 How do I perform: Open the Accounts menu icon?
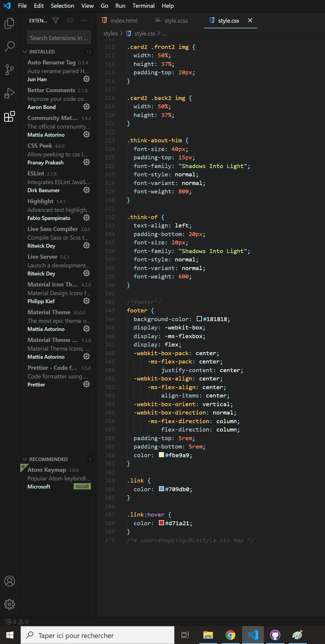(9, 581)
